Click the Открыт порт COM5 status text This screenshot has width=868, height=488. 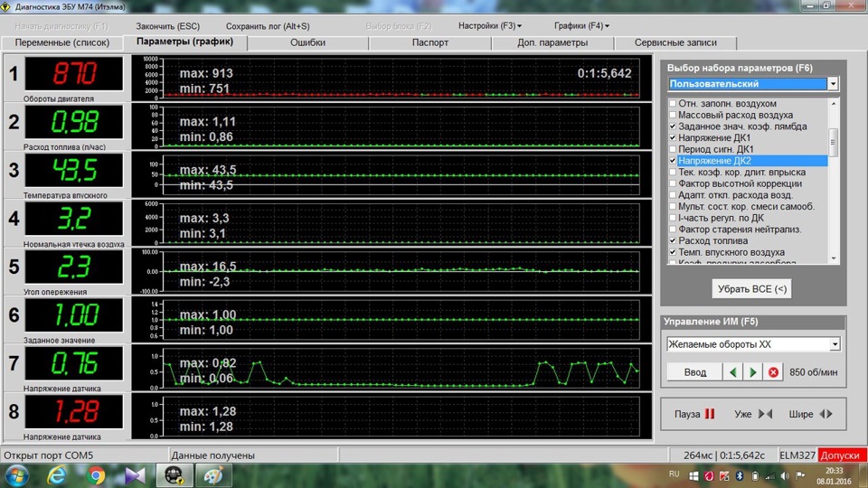pos(49,455)
